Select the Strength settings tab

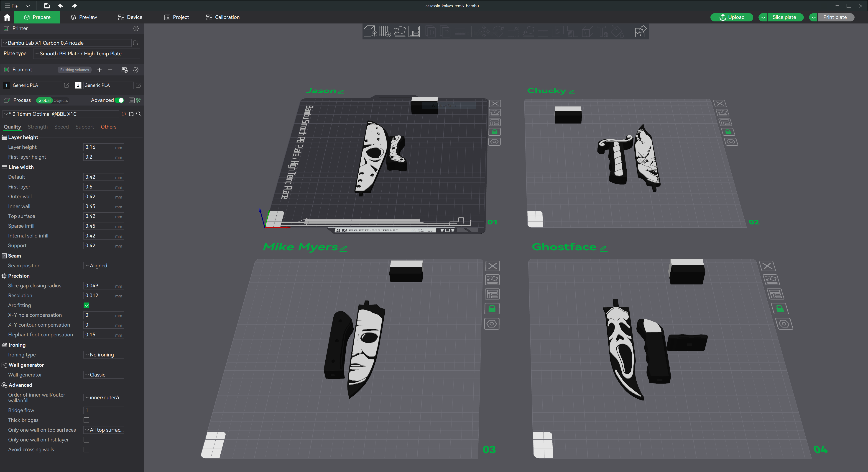pos(37,127)
